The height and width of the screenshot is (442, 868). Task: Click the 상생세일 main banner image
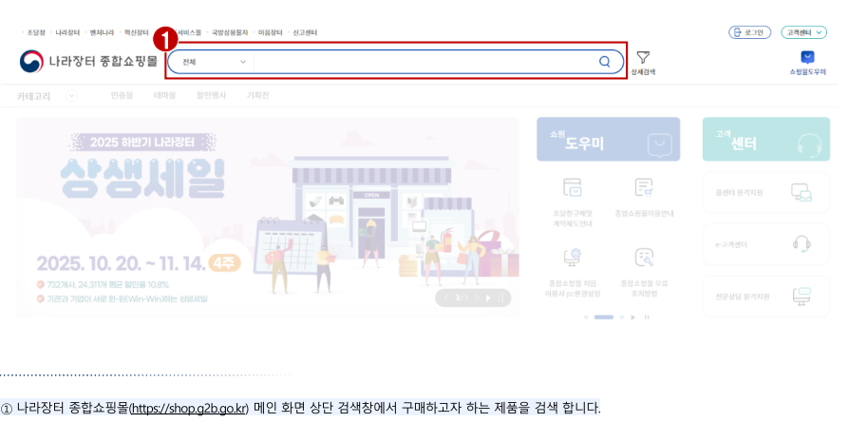[x=268, y=217]
